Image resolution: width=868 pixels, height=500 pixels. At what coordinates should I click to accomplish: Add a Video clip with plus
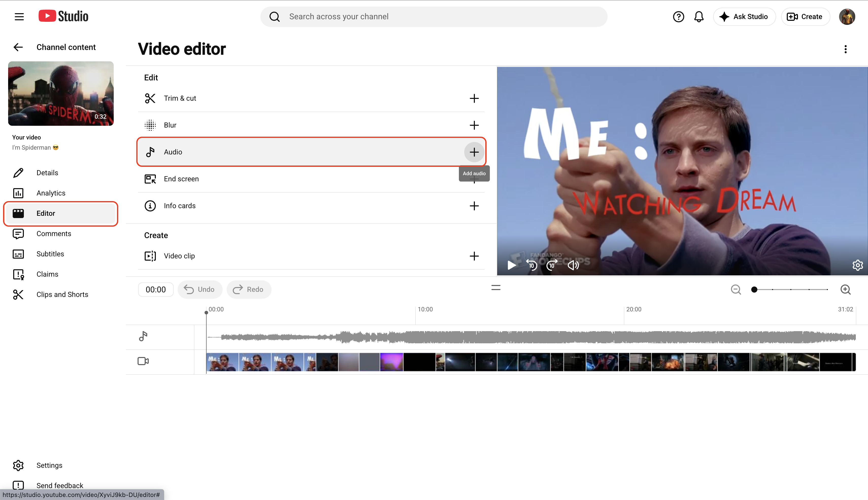point(474,256)
